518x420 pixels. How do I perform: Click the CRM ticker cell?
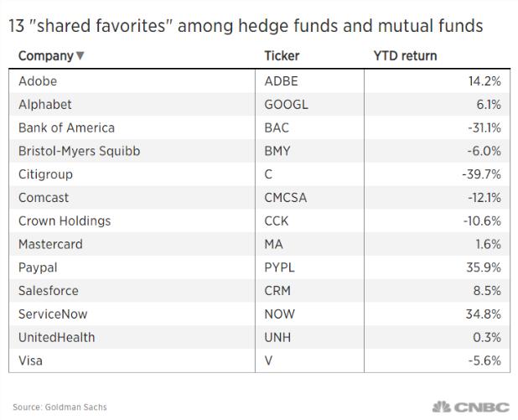pos(277,291)
